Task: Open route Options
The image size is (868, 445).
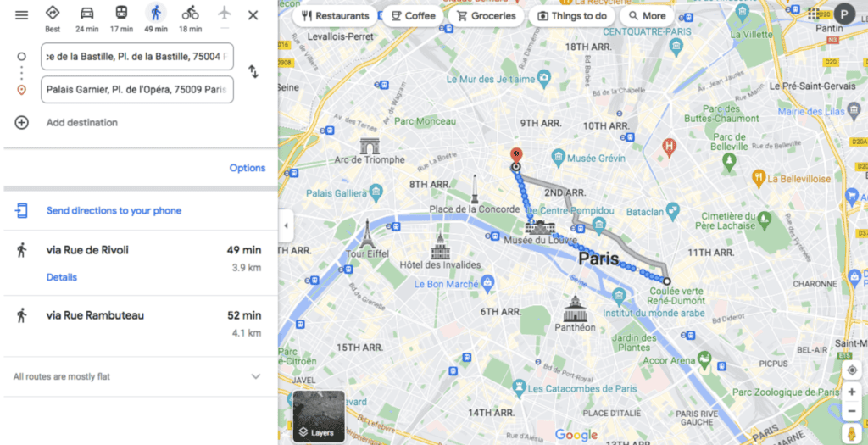Action: point(248,168)
